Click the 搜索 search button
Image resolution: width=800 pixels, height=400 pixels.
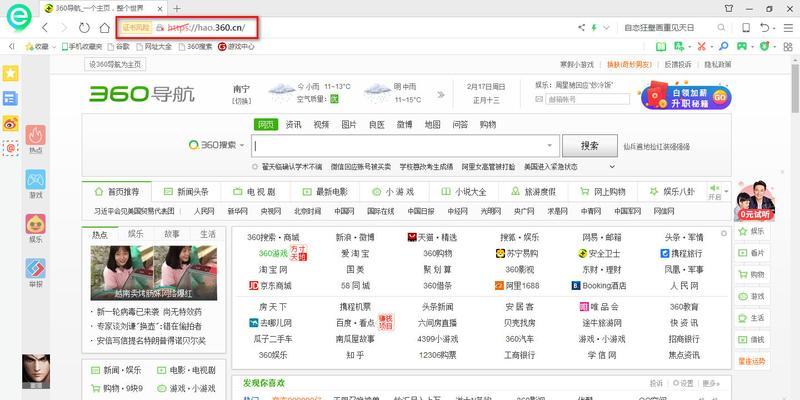pyautogui.click(x=590, y=146)
